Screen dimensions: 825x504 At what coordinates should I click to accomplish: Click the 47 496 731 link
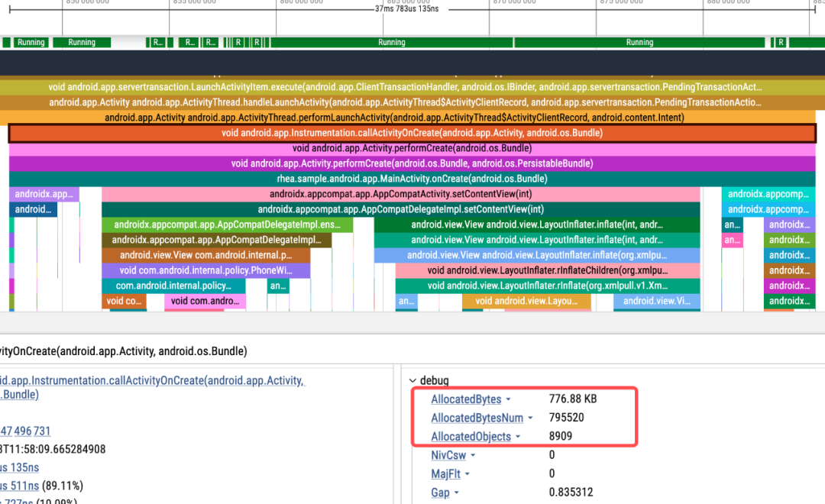(x=25, y=431)
